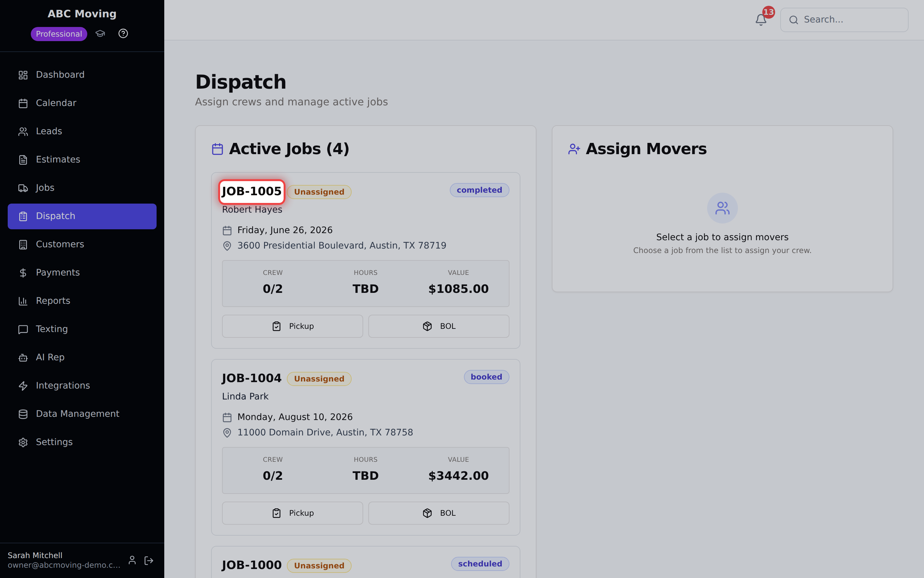Open the BOL button for JOB-1005

[x=439, y=326]
